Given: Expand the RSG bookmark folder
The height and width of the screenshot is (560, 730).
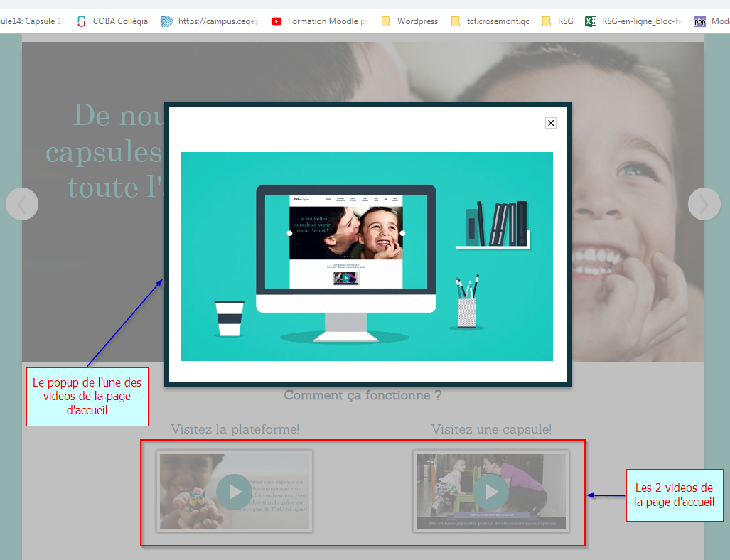Looking at the screenshot, I should [x=557, y=21].
